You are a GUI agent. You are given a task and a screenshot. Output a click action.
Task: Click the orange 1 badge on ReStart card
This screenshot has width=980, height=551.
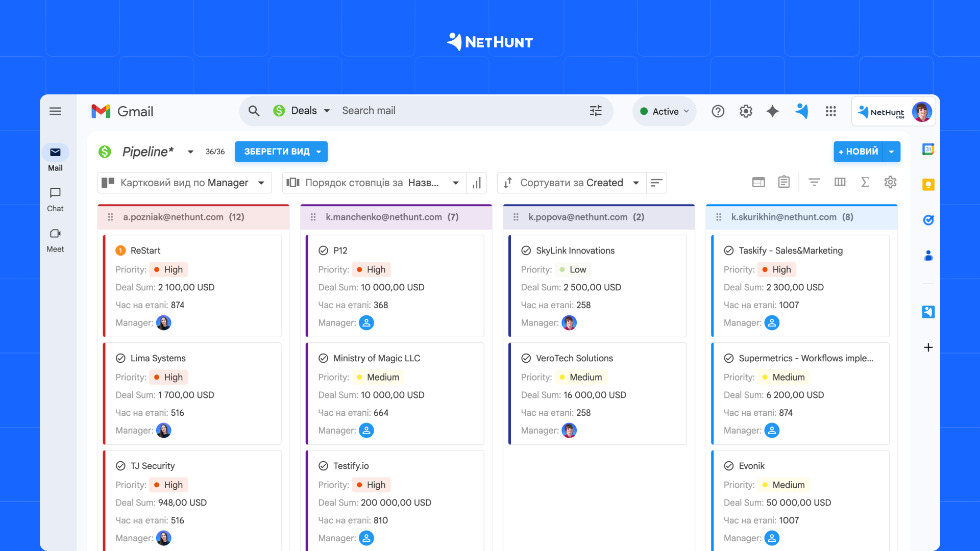(x=120, y=251)
